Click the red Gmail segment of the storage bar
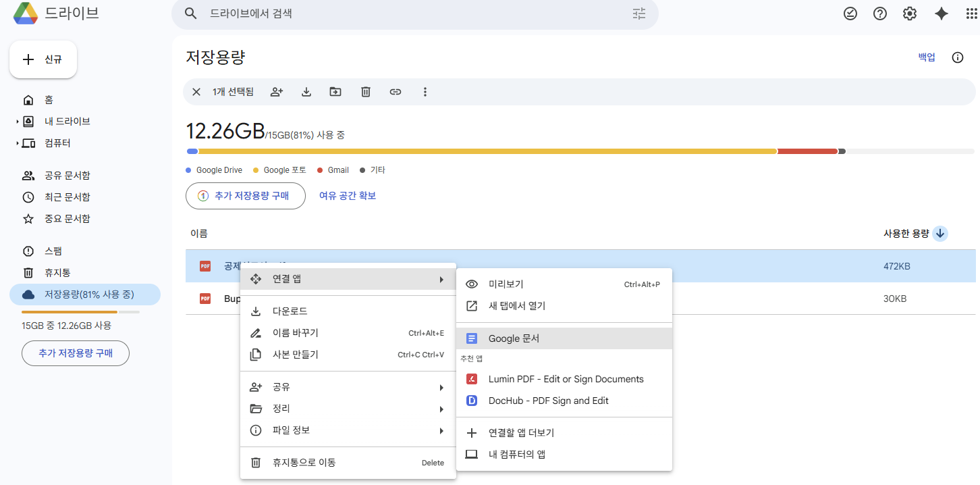Screen dimensions: 980x485 click(807, 151)
